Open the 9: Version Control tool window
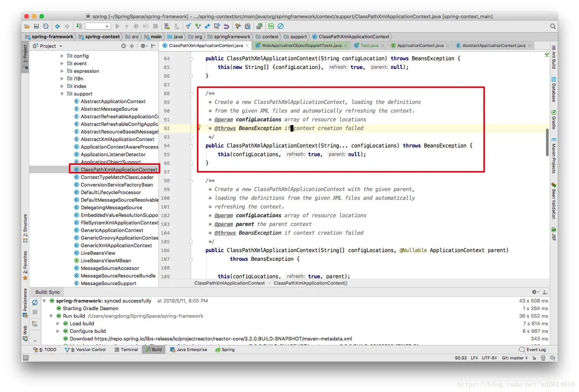The height and width of the screenshot is (392, 579). click(85, 350)
